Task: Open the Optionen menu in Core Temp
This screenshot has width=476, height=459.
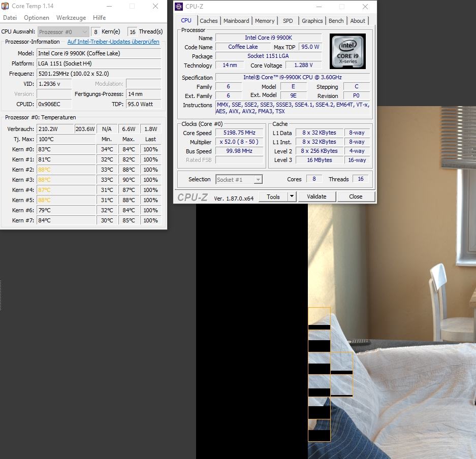Action: click(37, 18)
